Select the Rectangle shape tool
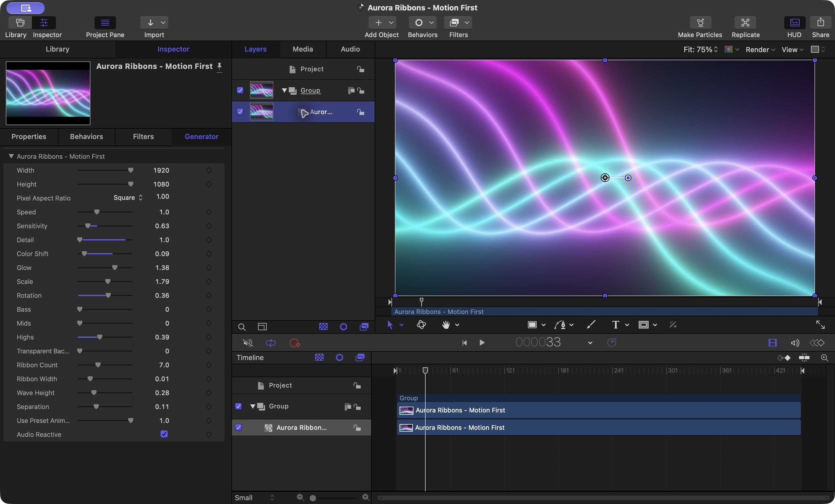Viewport: 835px width, 504px height. [x=532, y=325]
